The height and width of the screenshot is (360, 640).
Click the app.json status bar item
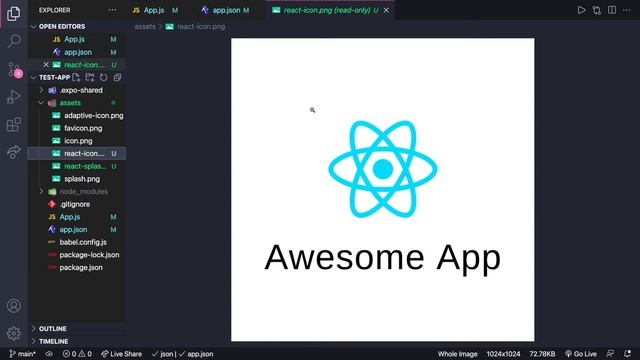196,354
